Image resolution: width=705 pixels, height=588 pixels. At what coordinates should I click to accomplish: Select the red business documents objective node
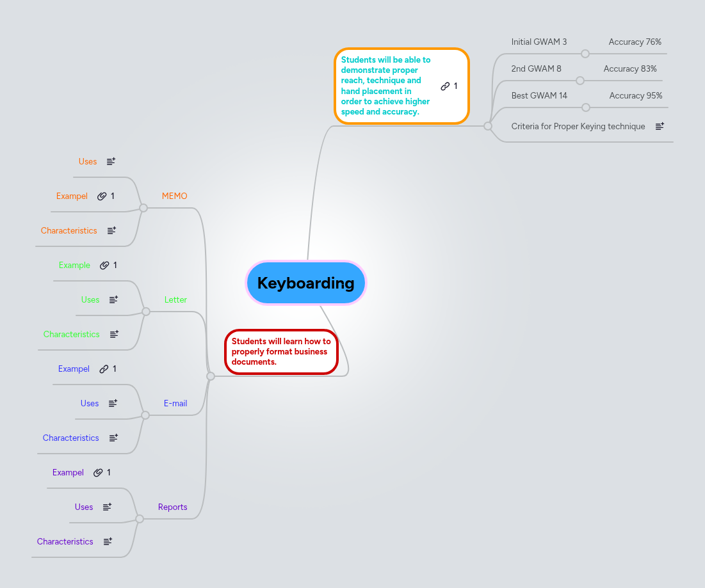(x=281, y=352)
